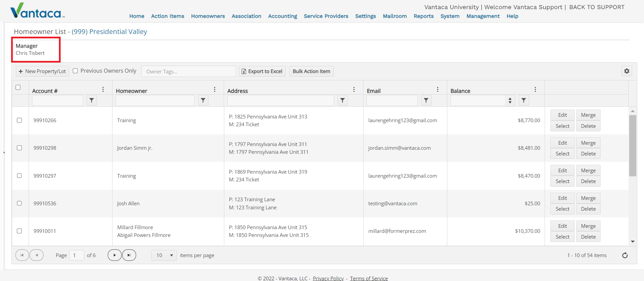Click the Email column filter icon
The width and height of the screenshot is (644, 281).
(x=426, y=100)
